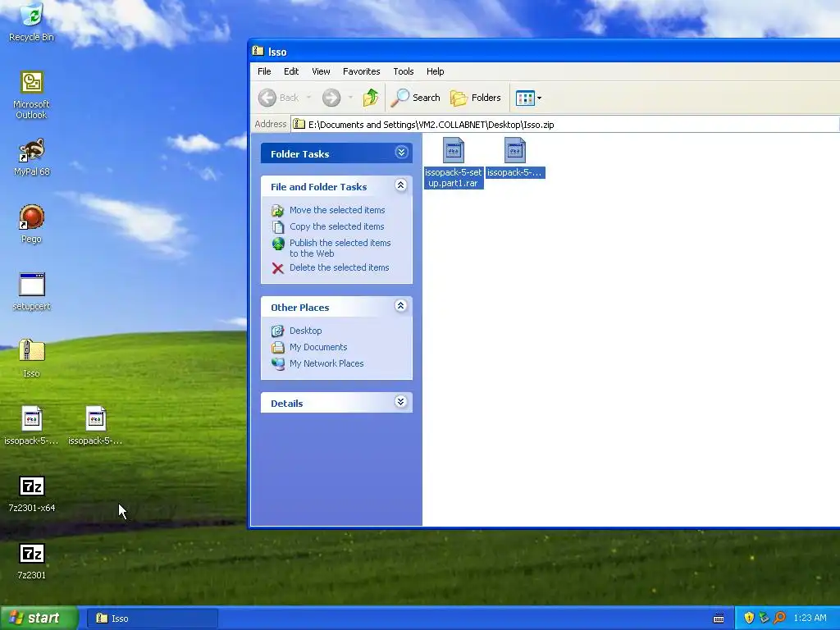
Task: Collapse the Other Places panel
Action: coord(400,306)
